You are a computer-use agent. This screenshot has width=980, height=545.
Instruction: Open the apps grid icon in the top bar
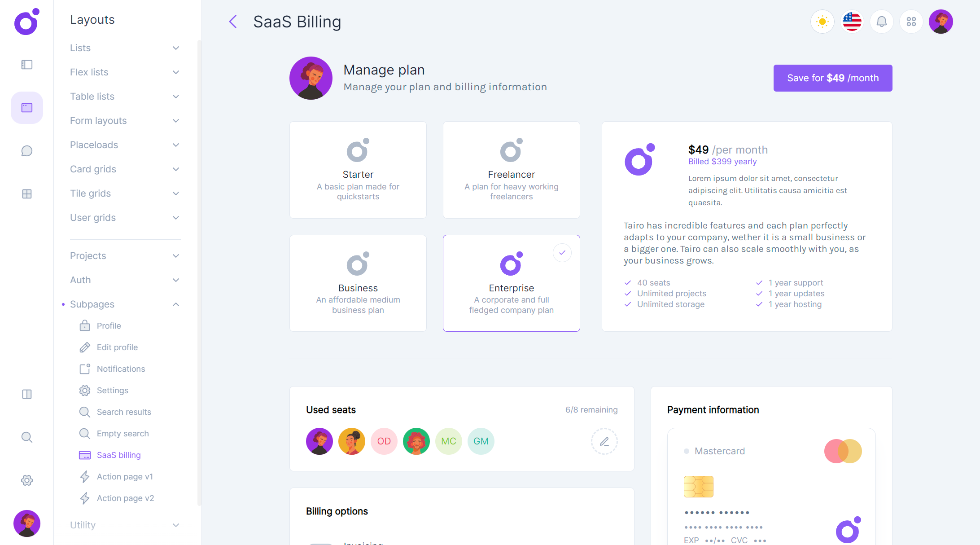(911, 21)
